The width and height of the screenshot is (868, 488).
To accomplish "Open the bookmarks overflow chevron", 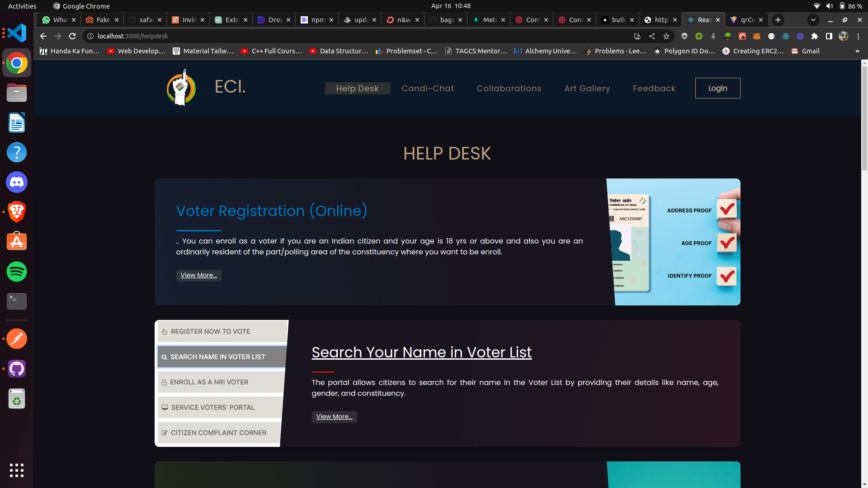I will 858,51.
